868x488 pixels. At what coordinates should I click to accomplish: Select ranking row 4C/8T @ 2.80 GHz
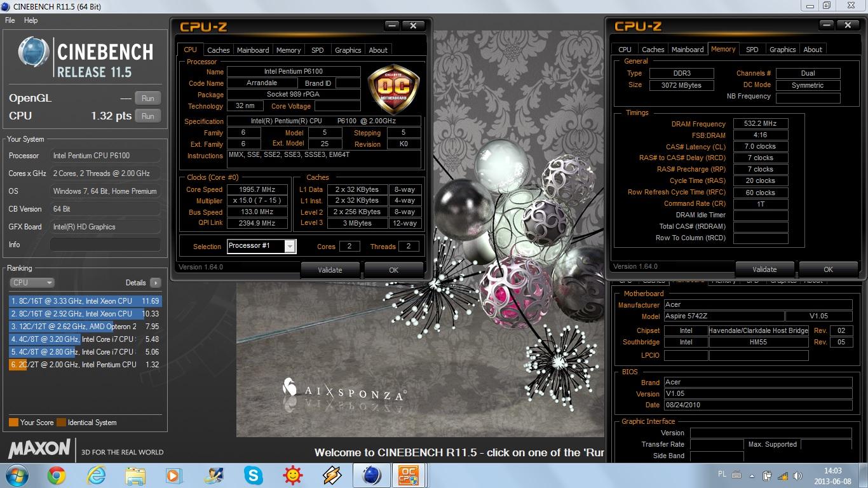[x=85, y=352]
